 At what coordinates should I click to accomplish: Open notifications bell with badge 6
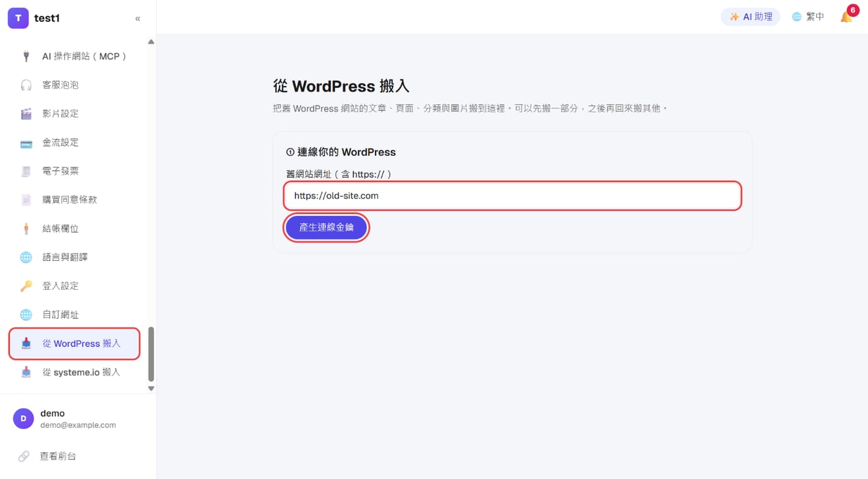[847, 16]
